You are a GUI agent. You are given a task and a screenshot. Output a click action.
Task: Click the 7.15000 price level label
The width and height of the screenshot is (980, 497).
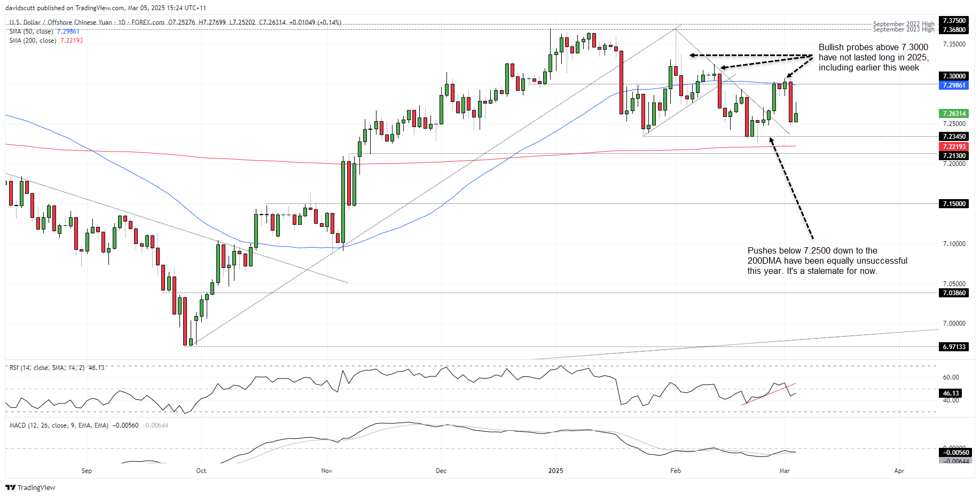point(954,204)
